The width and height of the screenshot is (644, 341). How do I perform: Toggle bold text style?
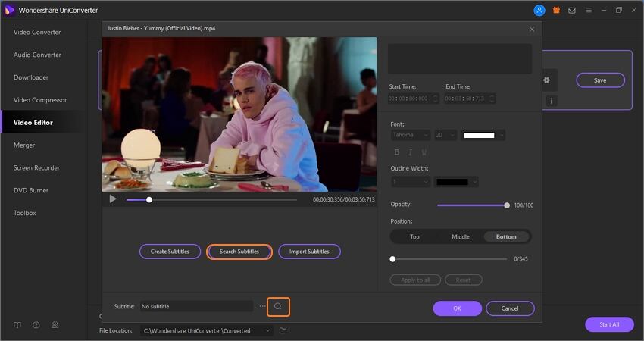point(397,152)
